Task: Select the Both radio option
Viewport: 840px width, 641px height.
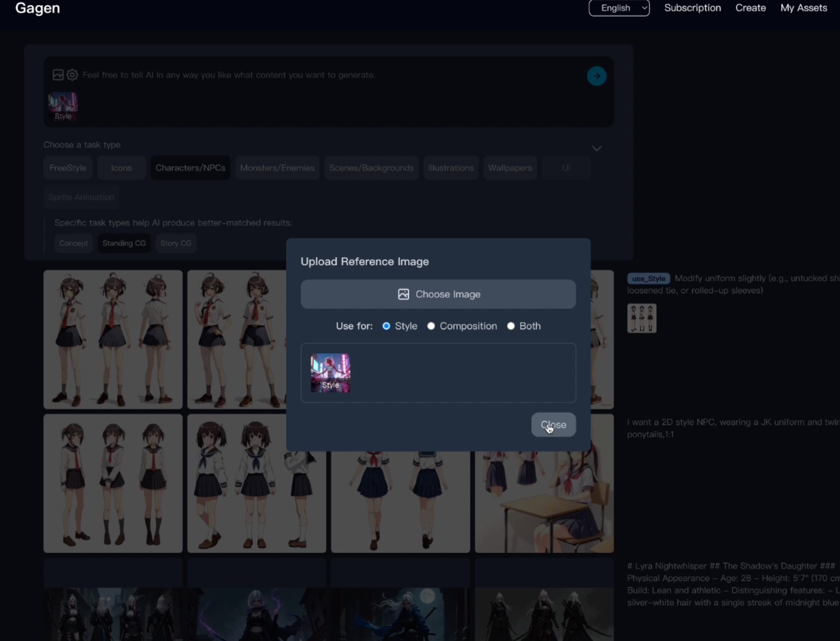Action: 511,326
